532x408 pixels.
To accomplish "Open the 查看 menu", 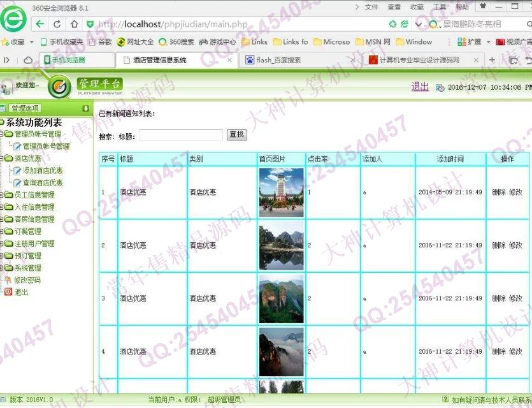I will point(394,7).
